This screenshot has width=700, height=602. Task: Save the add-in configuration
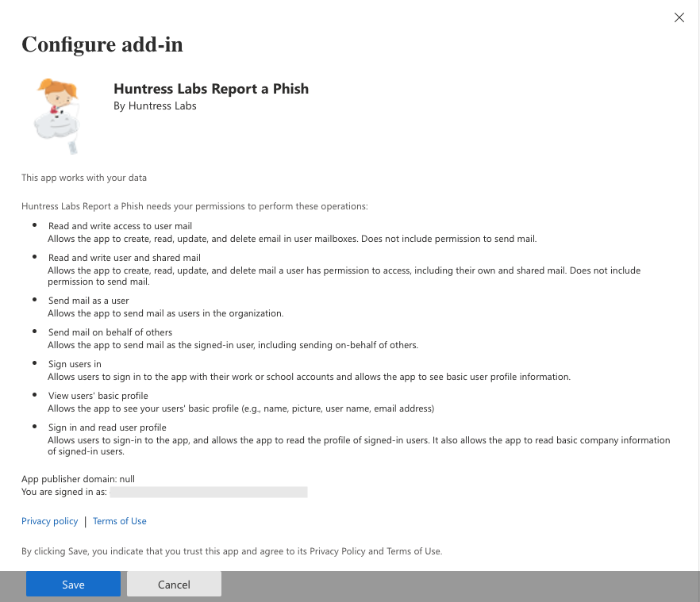pyautogui.click(x=73, y=584)
